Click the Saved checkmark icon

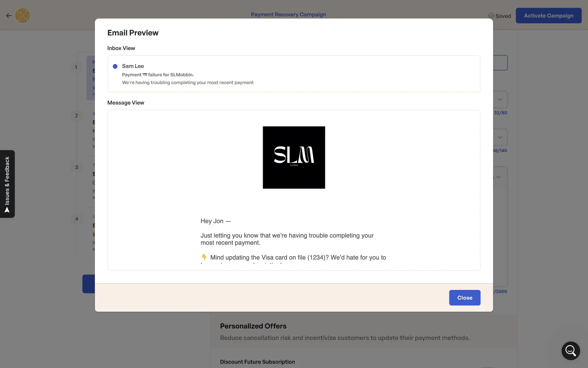[491, 16]
